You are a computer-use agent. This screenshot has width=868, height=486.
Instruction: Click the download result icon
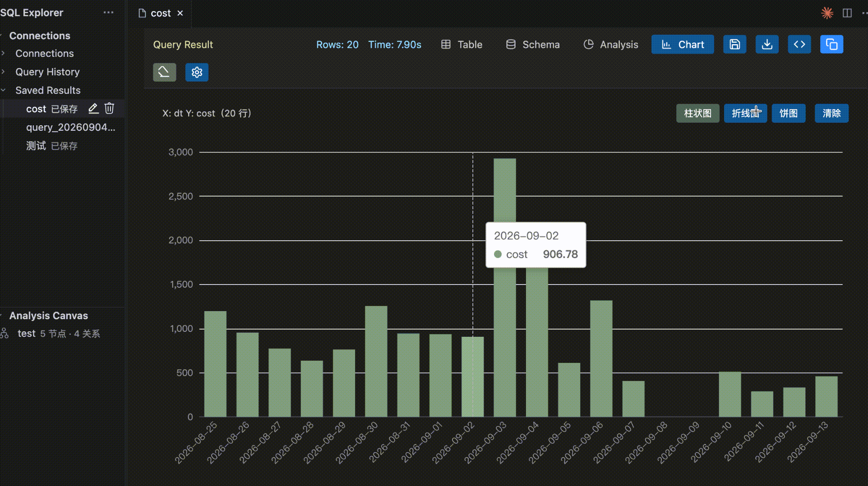(x=767, y=44)
